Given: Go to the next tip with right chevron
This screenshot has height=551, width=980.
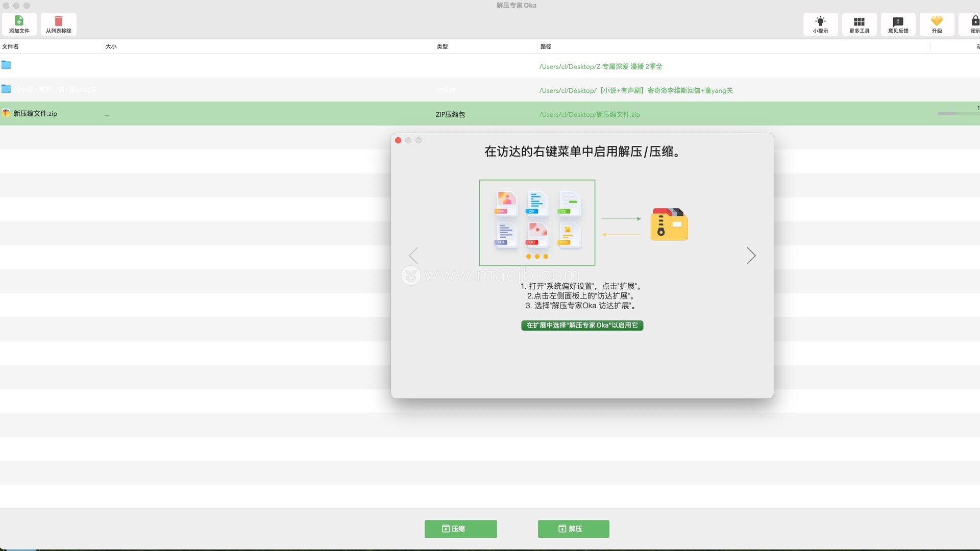Looking at the screenshot, I should coord(750,256).
